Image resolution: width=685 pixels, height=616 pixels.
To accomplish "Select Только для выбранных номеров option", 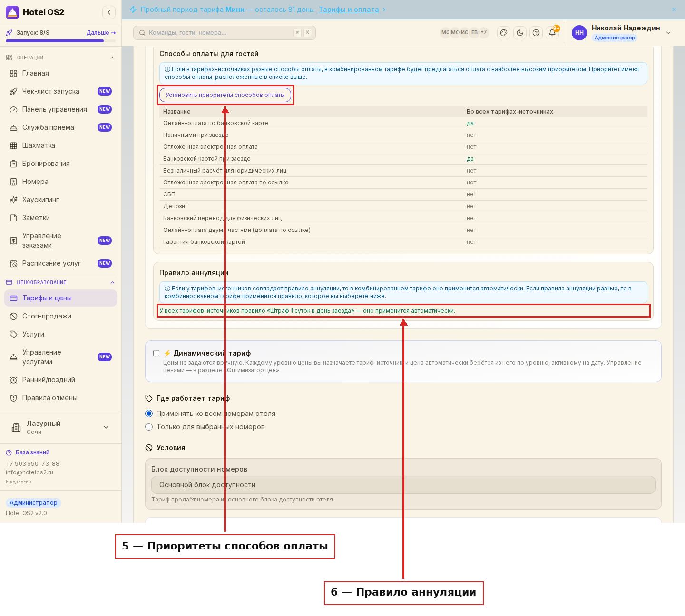I will coord(149,427).
